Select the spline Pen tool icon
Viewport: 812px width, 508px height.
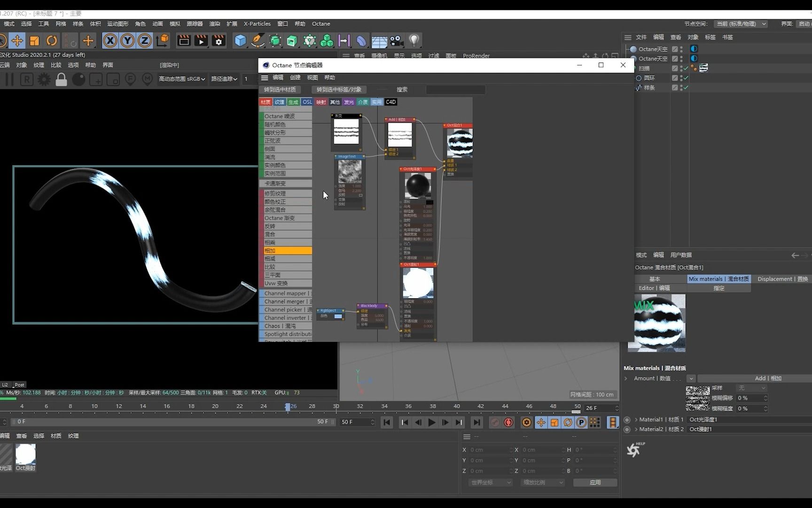[x=258, y=41]
